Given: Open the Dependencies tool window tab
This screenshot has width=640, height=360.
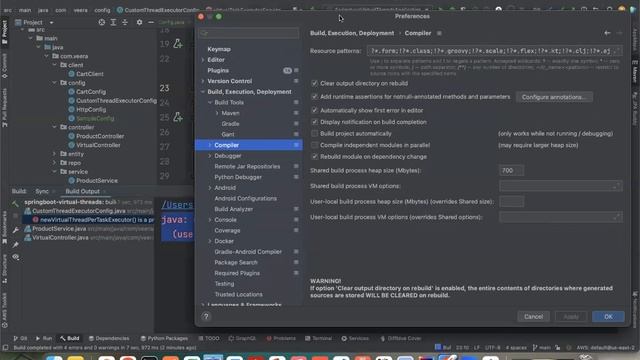Looking at the screenshot, I should point(109,338).
